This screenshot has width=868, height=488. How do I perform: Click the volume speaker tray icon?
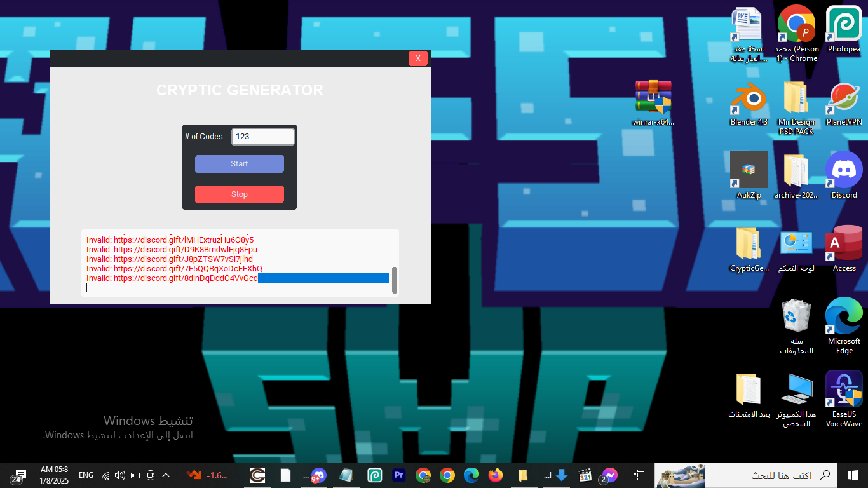point(120,475)
